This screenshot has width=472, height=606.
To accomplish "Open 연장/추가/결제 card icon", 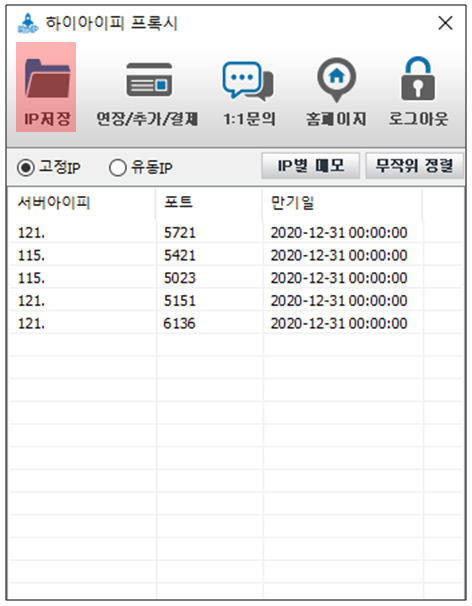I will pyautogui.click(x=149, y=80).
